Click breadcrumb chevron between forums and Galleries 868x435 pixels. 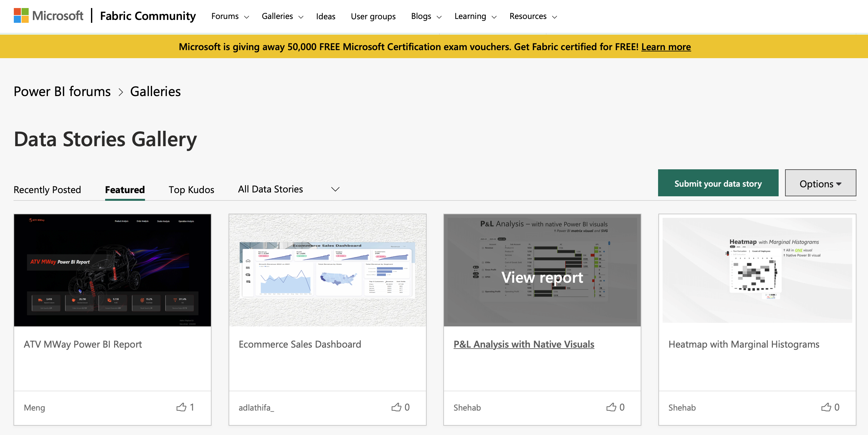click(x=121, y=92)
